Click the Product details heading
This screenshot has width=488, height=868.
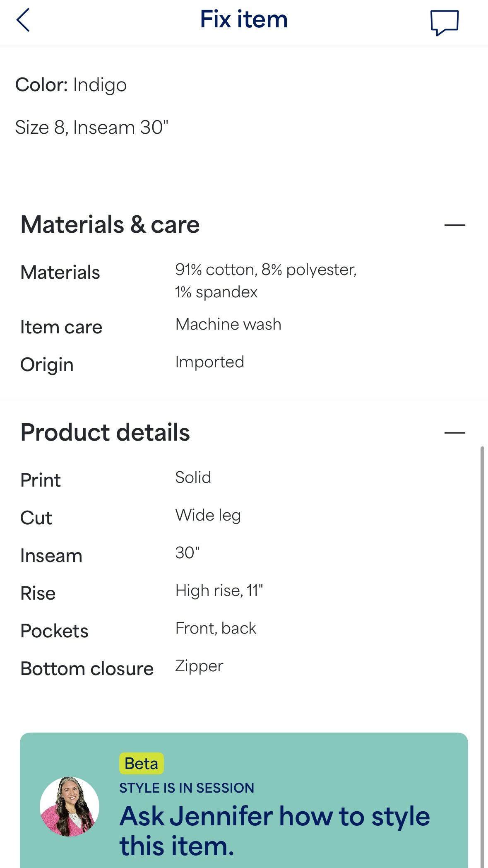(105, 433)
